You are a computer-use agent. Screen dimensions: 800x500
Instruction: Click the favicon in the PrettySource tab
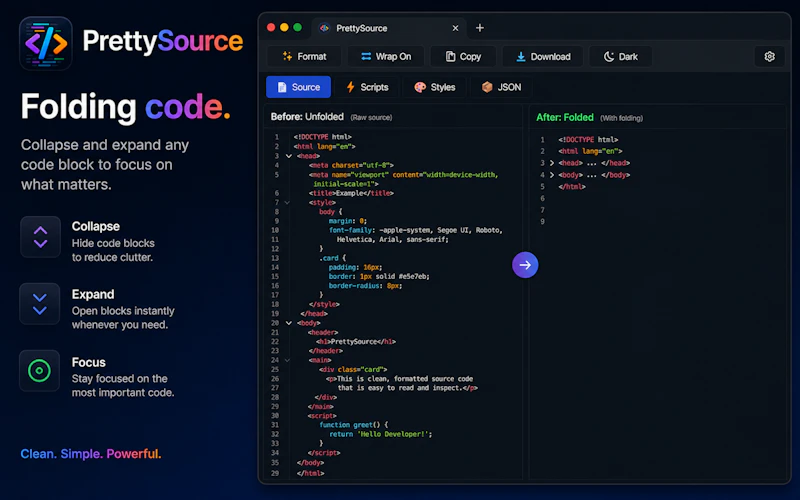pos(324,28)
